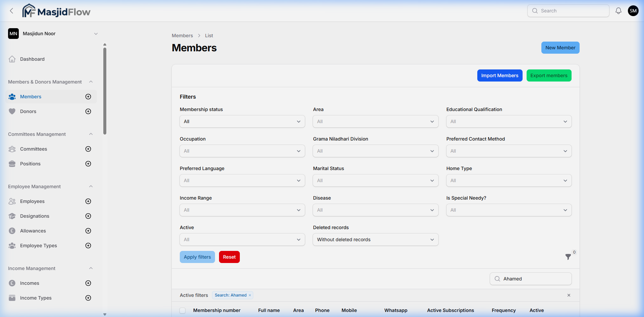This screenshot has width=644, height=317.
Task: Open the Deleted records dropdown
Action: point(375,240)
